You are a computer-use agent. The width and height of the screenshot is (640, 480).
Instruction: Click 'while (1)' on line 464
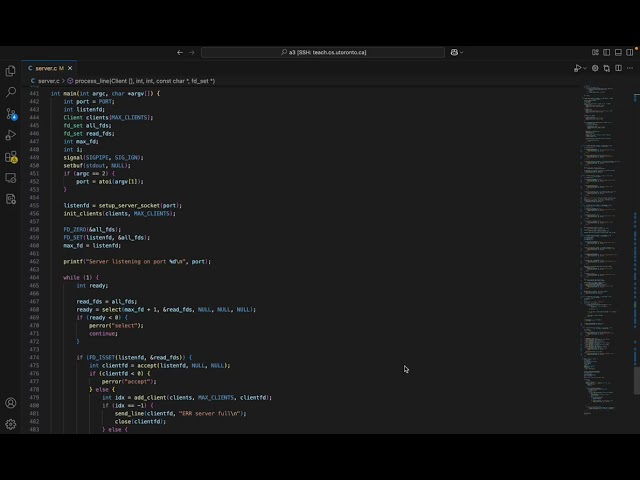81,278
